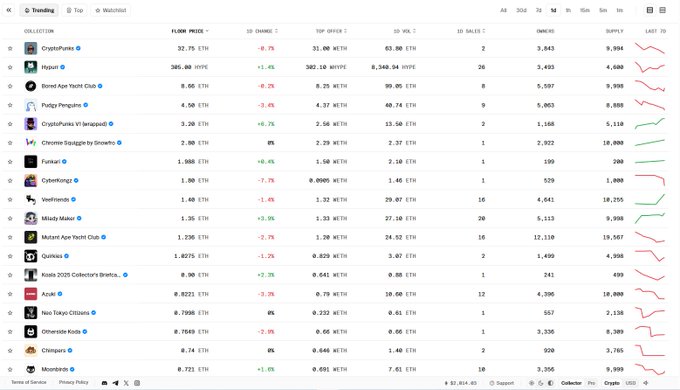
Task: Click the Moonbirds avatar
Action: point(30,369)
